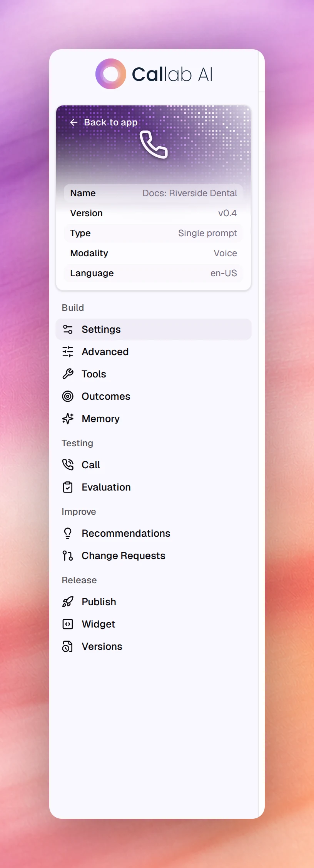The image size is (314, 868).
Task: Go to Publish
Action: [154, 602]
